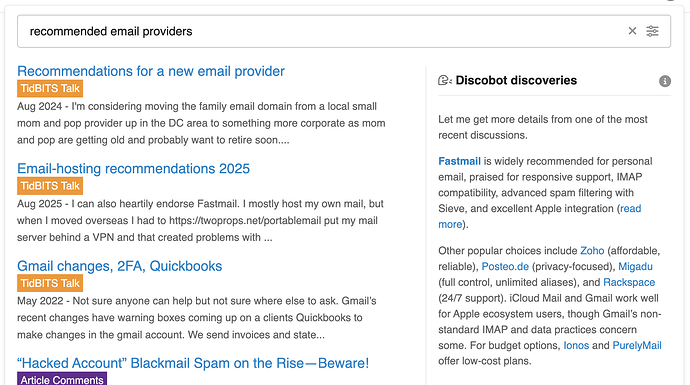Open 'Email-hosting recommendations 2025' result
Screen dimensions: 690x385
click(x=133, y=169)
